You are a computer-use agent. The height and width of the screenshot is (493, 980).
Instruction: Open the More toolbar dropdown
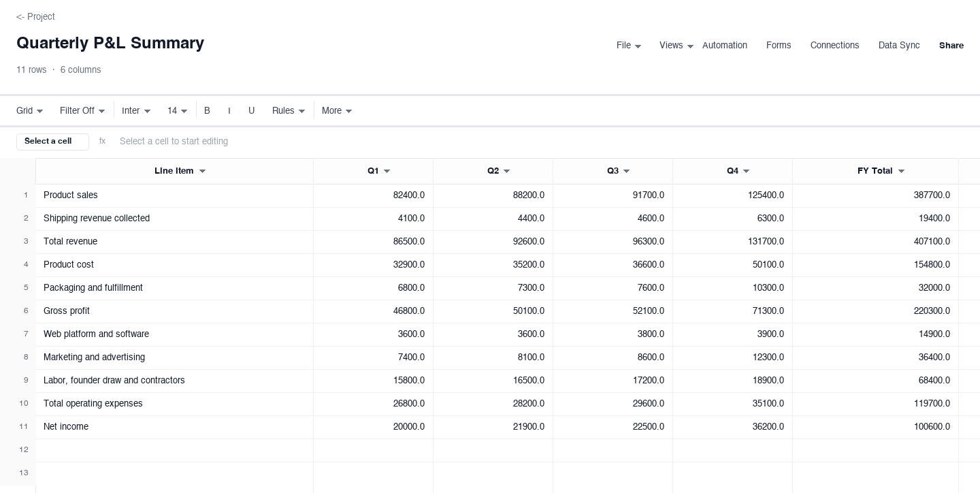(337, 111)
